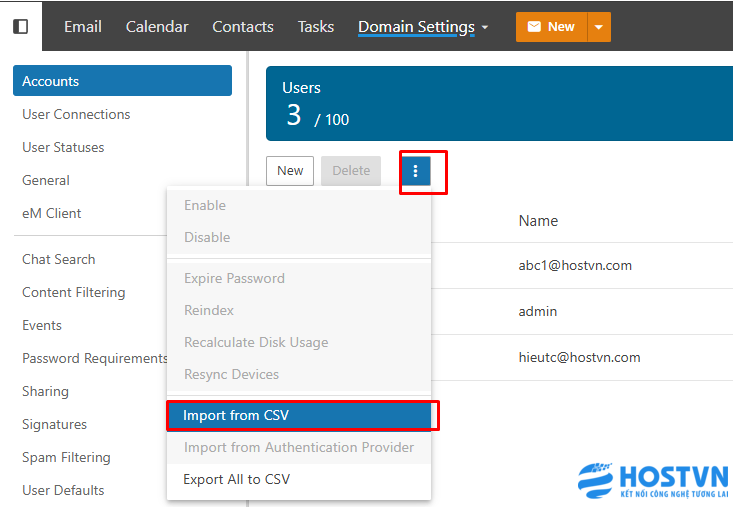Screen dimensions: 733x507
Task: Click the New user button
Action: [x=290, y=171]
